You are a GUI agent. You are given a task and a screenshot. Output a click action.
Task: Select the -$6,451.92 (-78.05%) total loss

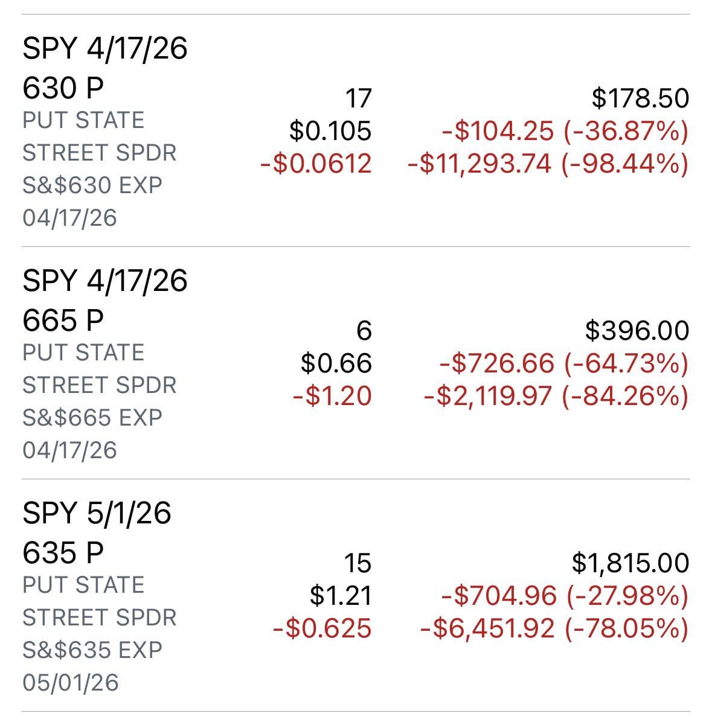click(x=554, y=628)
